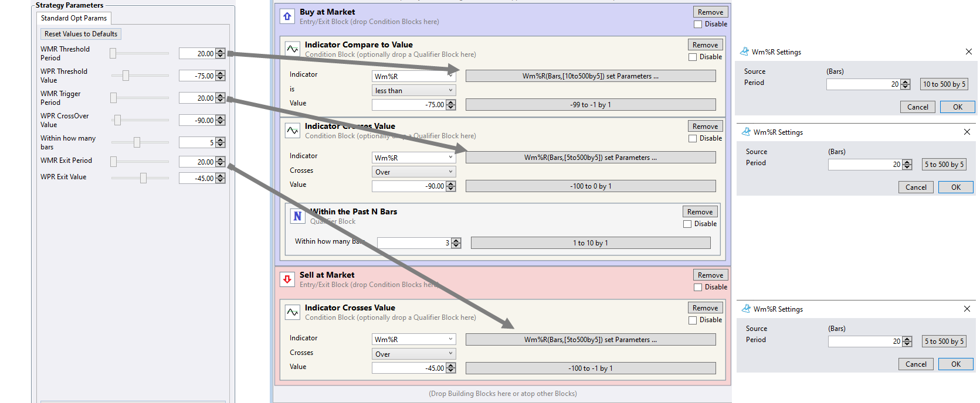Click the buy Indicator Crosses Value wave icon
This screenshot has width=980, height=403.
(293, 131)
